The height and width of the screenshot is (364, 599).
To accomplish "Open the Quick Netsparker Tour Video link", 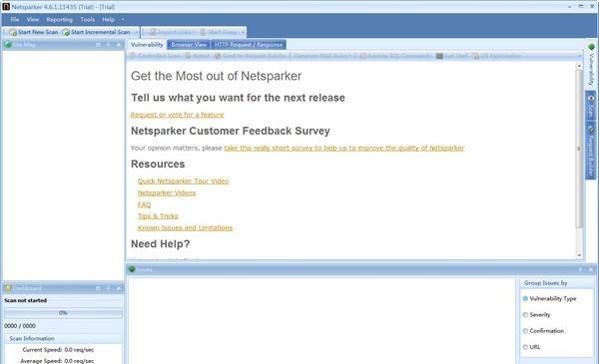I will 184,181.
